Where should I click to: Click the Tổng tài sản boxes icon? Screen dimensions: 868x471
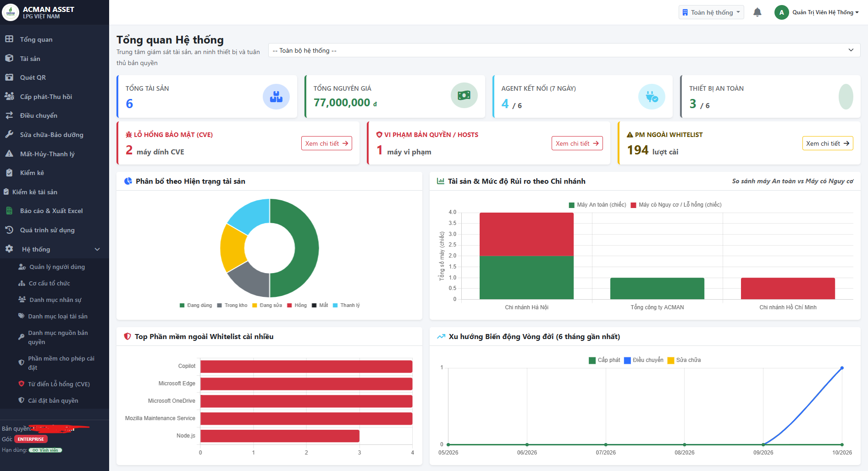pyautogui.click(x=276, y=97)
